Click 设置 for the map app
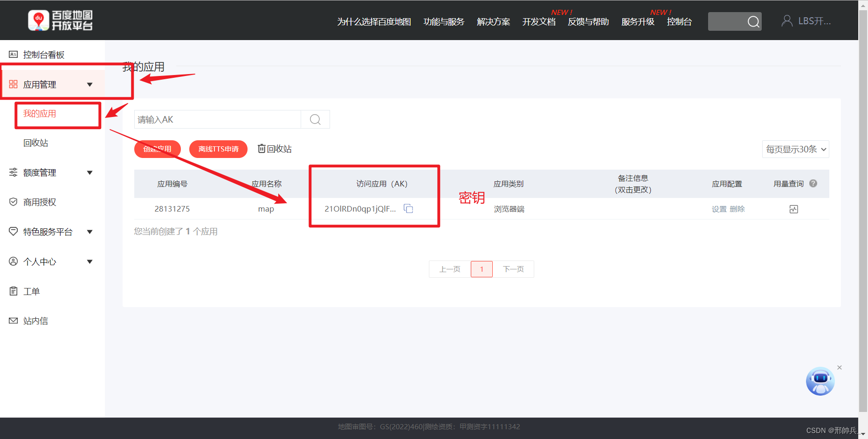 (719, 209)
